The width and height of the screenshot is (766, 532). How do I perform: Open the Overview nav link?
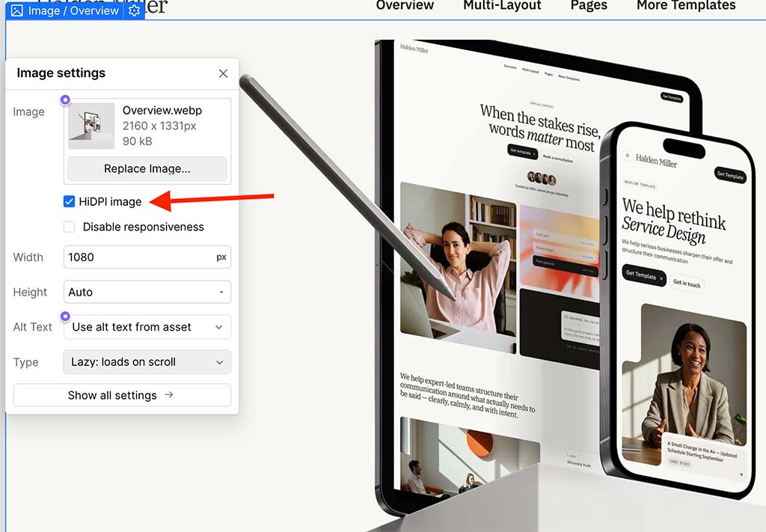pyautogui.click(x=405, y=5)
